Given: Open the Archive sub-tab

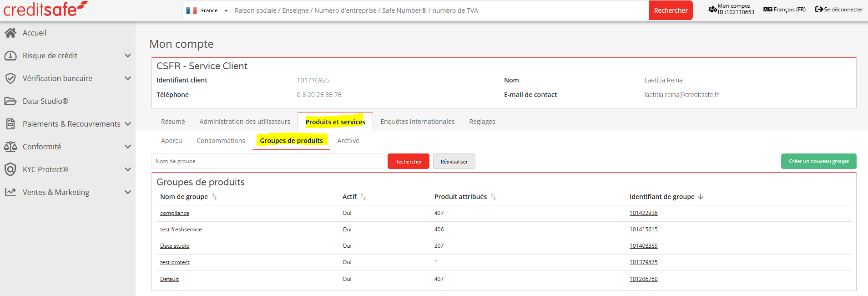Looking at the screenshot, I should click(348, 141).
